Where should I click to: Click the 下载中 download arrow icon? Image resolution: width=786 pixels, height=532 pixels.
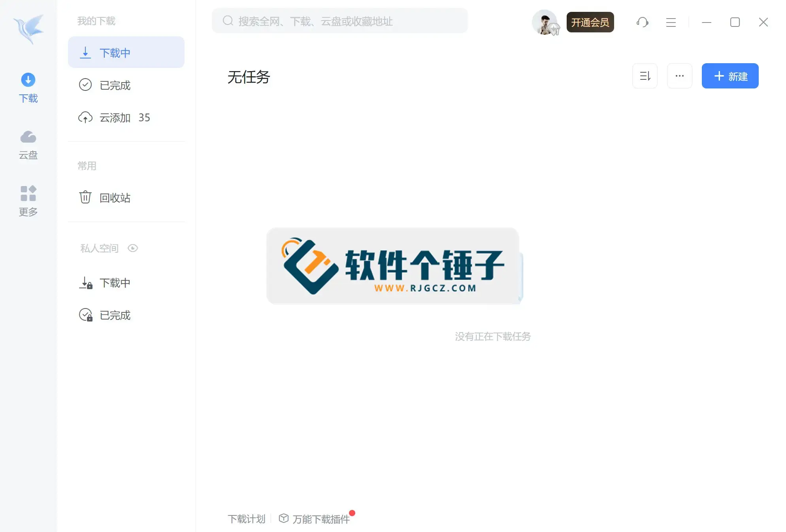point(85,53)
